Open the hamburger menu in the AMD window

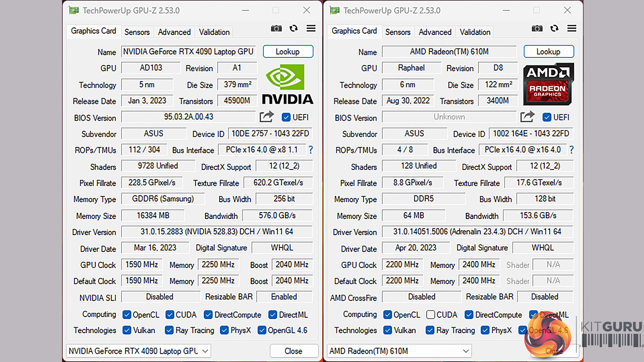(572, 28)
